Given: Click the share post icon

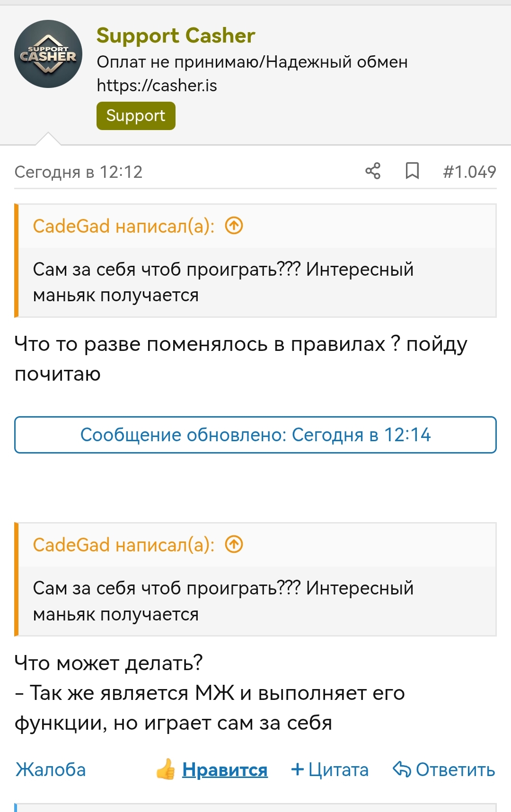Looking at the screenshot, I should 373,171.
